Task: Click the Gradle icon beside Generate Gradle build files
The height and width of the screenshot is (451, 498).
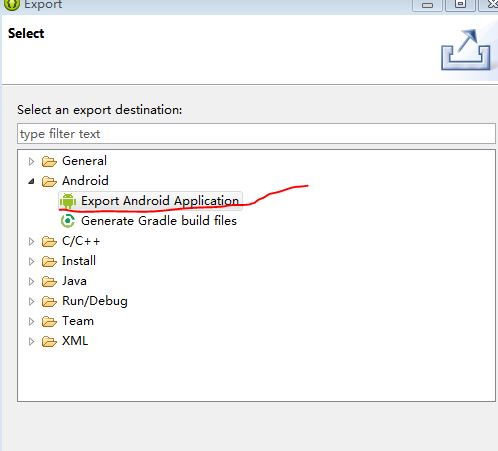Action: coord(68,221)
